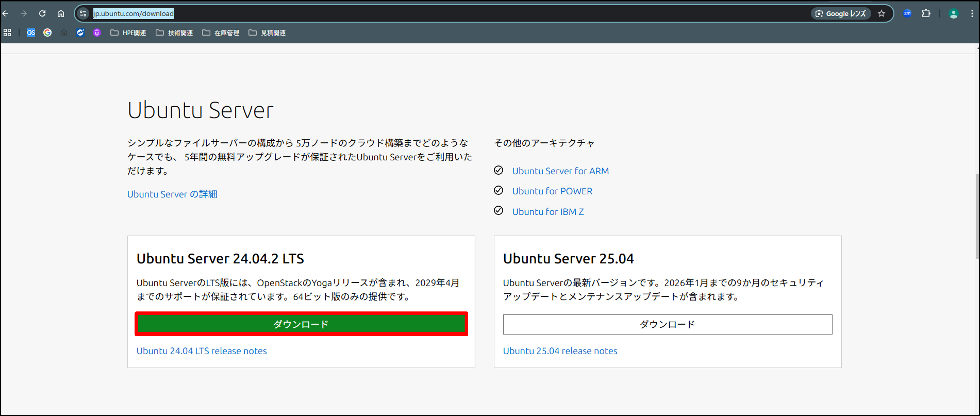Open Ubuntu 25.04 release notes link
This screenshot has height=416, width=980.
560,351
